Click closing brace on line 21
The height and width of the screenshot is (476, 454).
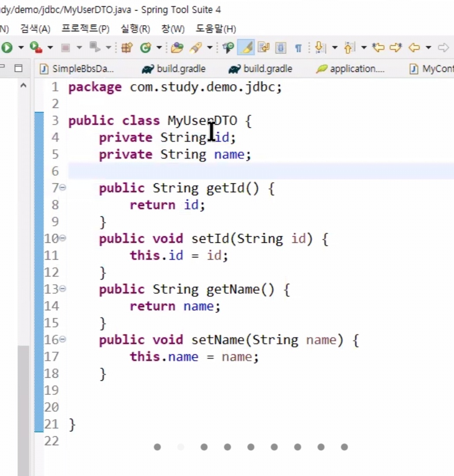coord(72,424)
